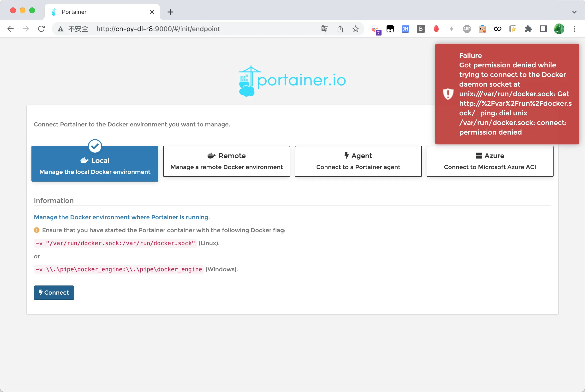
Task: Select the Remote Docker environment option
Action: 227,161
